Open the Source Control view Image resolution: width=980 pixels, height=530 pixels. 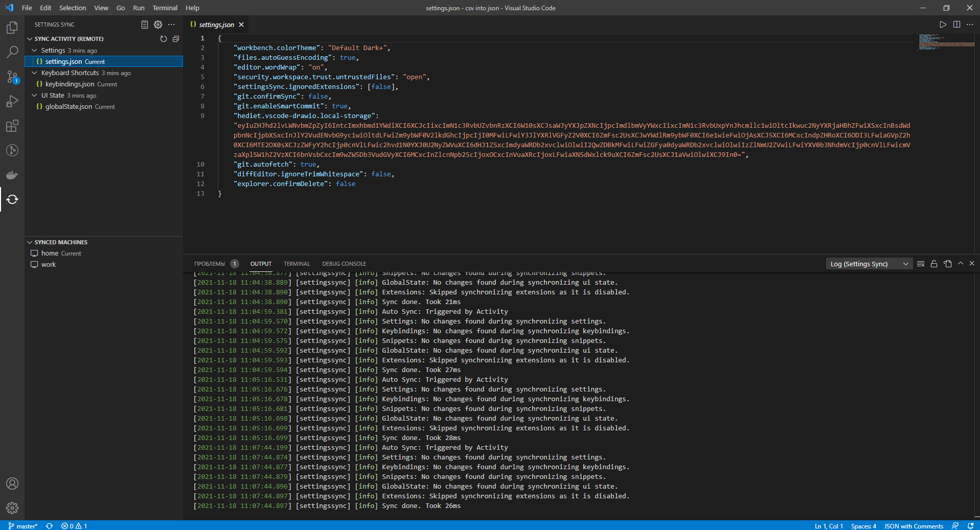coord(12,77)
